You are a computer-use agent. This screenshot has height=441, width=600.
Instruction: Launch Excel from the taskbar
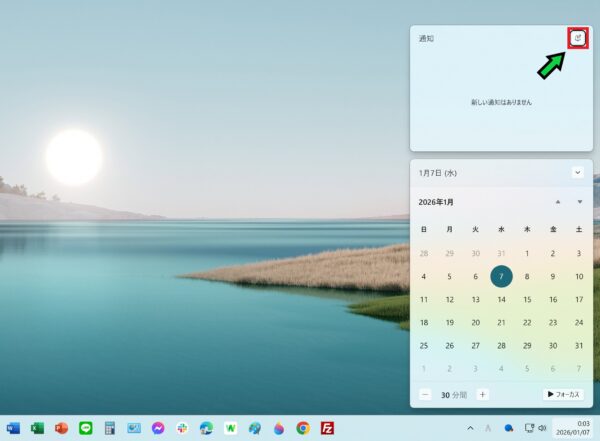pos(38,428)
